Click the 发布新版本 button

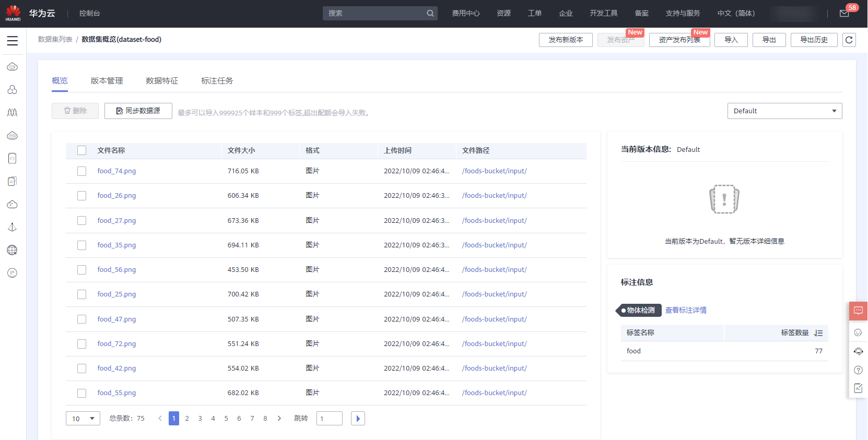pos(566,40)
